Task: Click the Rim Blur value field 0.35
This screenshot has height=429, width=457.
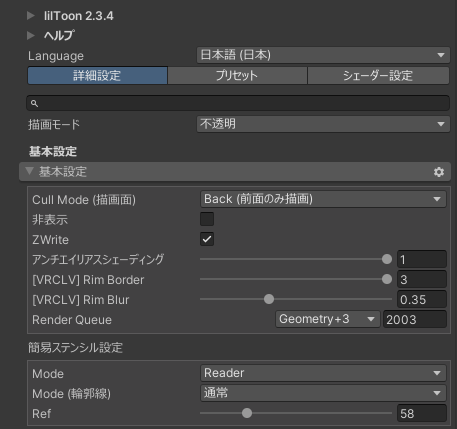Action: (422, 299)
